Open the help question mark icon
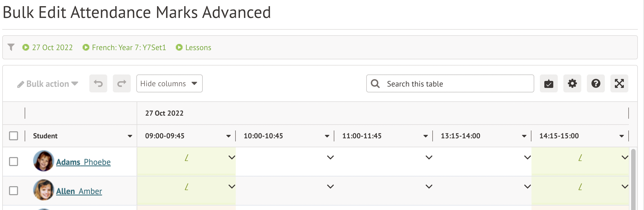This screenshot has height=210, width=644. (x=596, y=83)
